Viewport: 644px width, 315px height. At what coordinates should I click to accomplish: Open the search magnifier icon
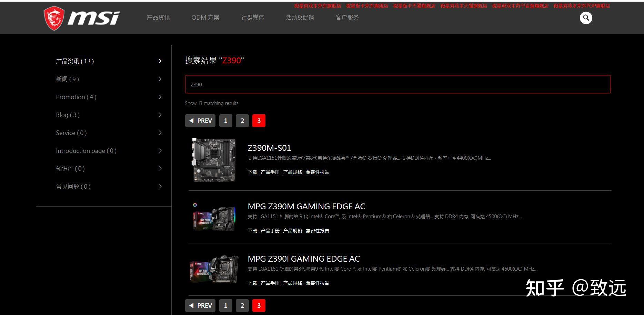coord(585,17)
